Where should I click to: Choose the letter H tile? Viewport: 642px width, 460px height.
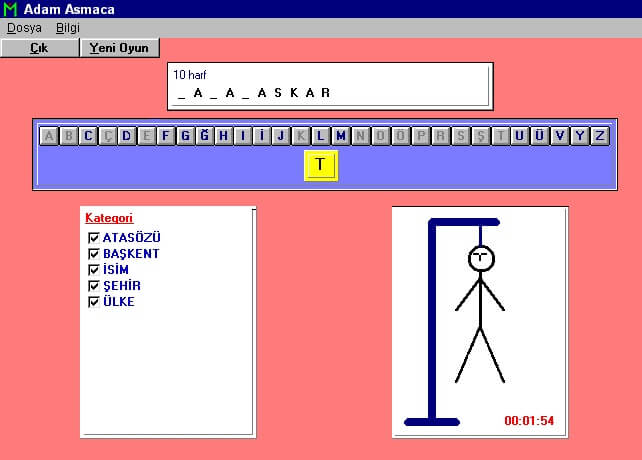[x=224, y=136]
